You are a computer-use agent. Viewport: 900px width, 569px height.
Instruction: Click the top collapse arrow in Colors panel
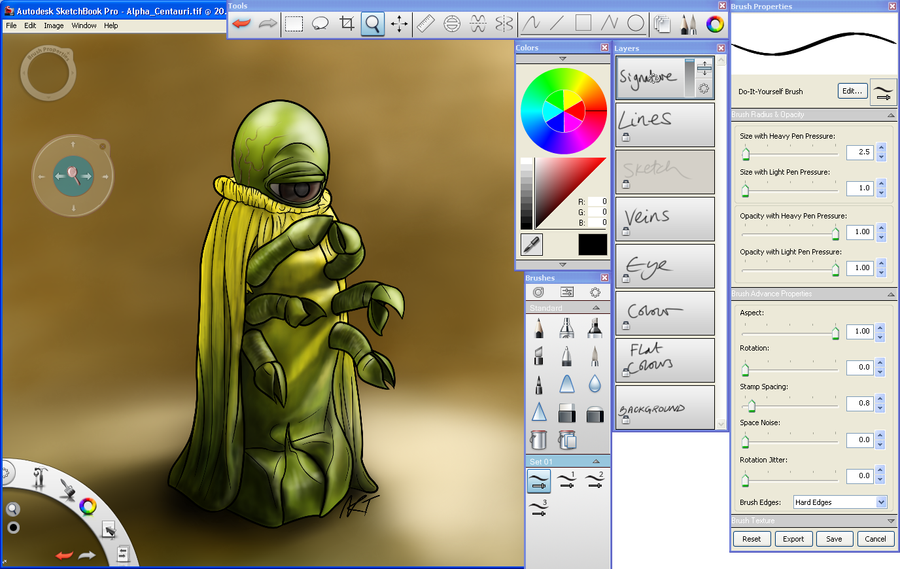pos(562,59)
